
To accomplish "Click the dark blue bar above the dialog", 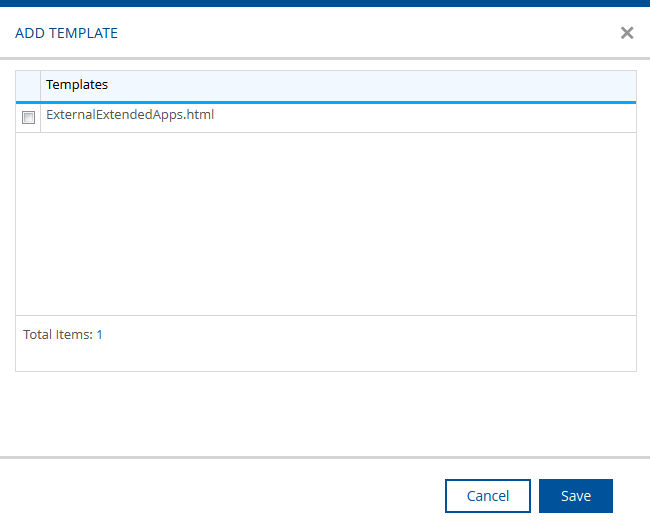I will tap(325, 3).
